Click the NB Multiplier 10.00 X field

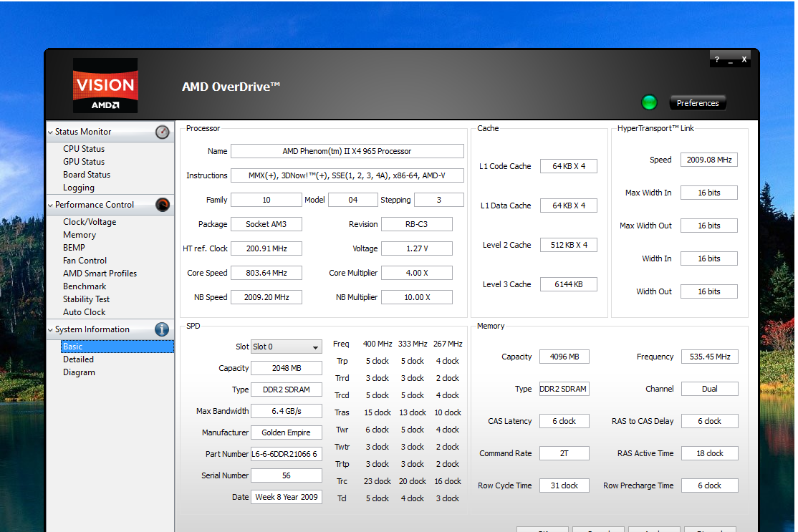pyautogui.click(x=417, y=298)
